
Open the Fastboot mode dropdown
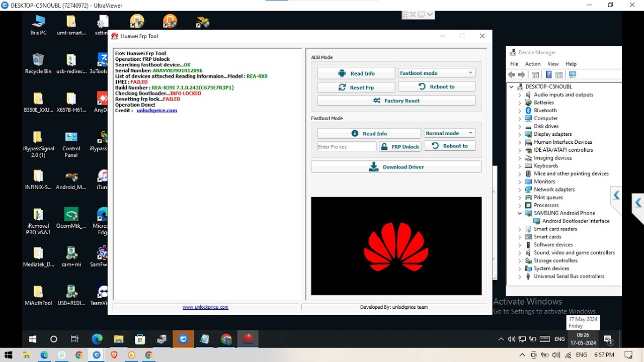point(436,73)
